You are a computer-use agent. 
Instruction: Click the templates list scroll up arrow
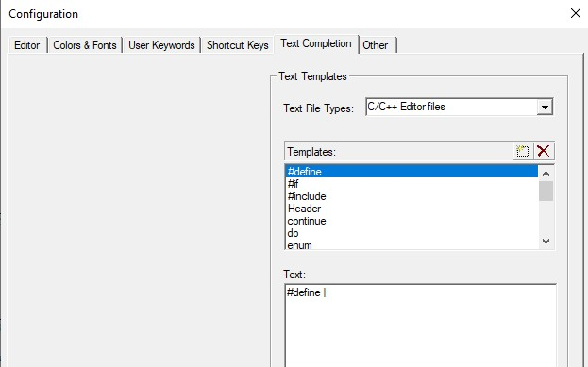tap(546, 174)
